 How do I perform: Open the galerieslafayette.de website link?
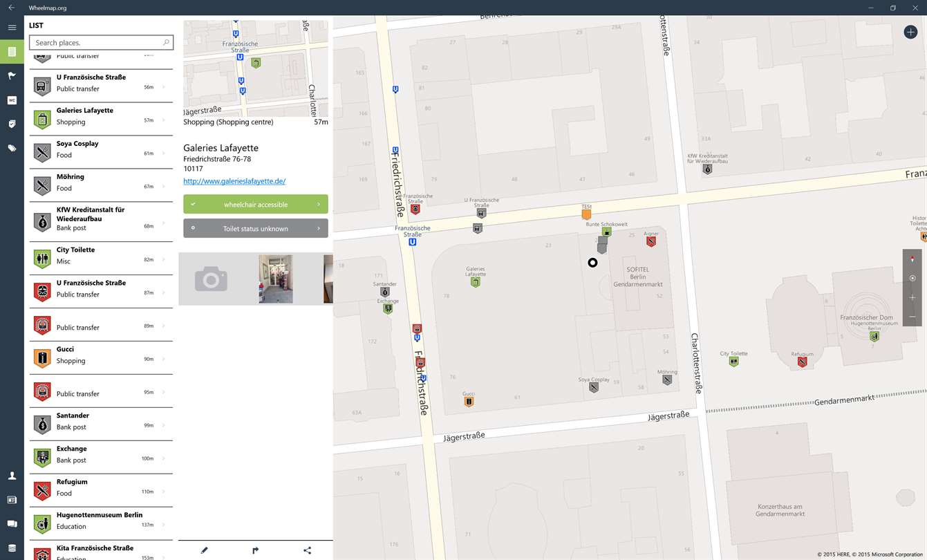[x=234, y=181]
